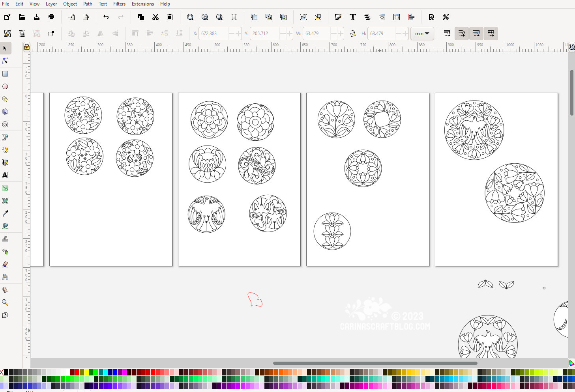Toggle scale rounded corners option

point(462,34)
